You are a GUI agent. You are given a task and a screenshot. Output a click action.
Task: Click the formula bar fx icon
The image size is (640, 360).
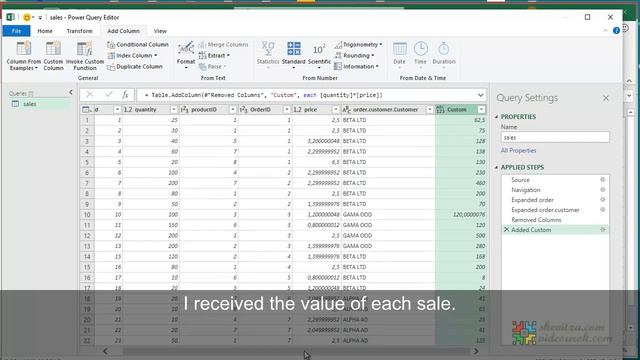click(125, 95)
